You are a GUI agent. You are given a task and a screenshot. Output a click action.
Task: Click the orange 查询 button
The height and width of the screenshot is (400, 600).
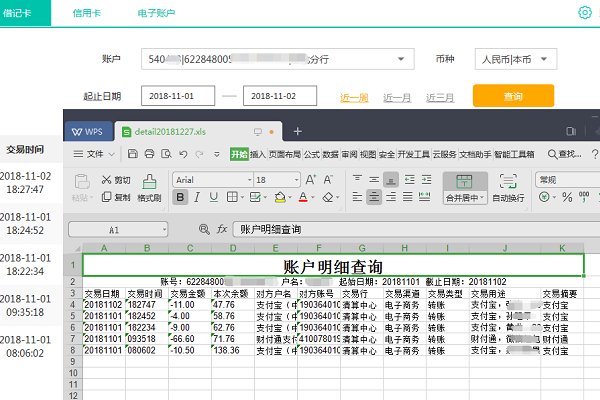coord(513,96)
